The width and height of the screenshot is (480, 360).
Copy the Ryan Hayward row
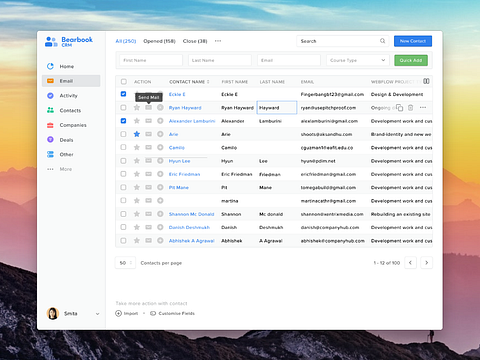(399, 108)
